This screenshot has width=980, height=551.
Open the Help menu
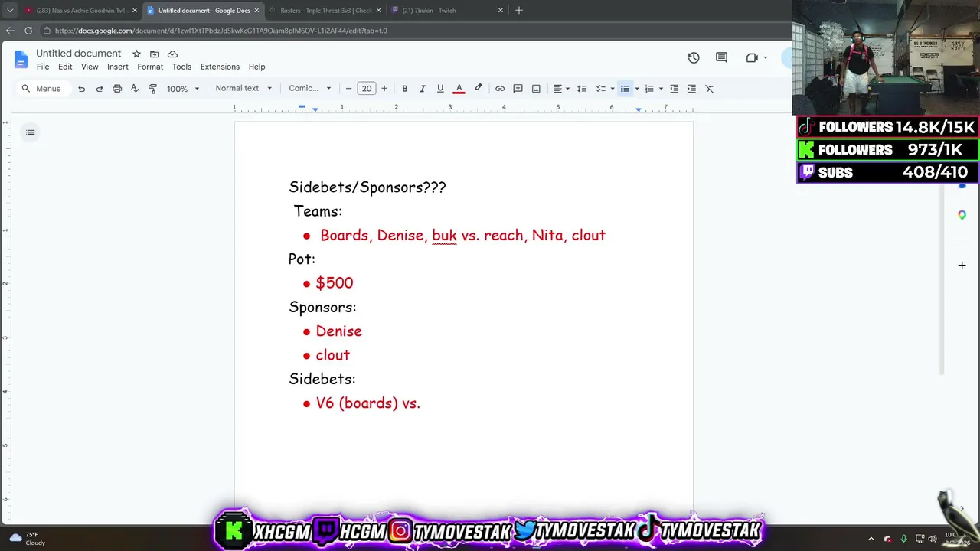point(256,67)
